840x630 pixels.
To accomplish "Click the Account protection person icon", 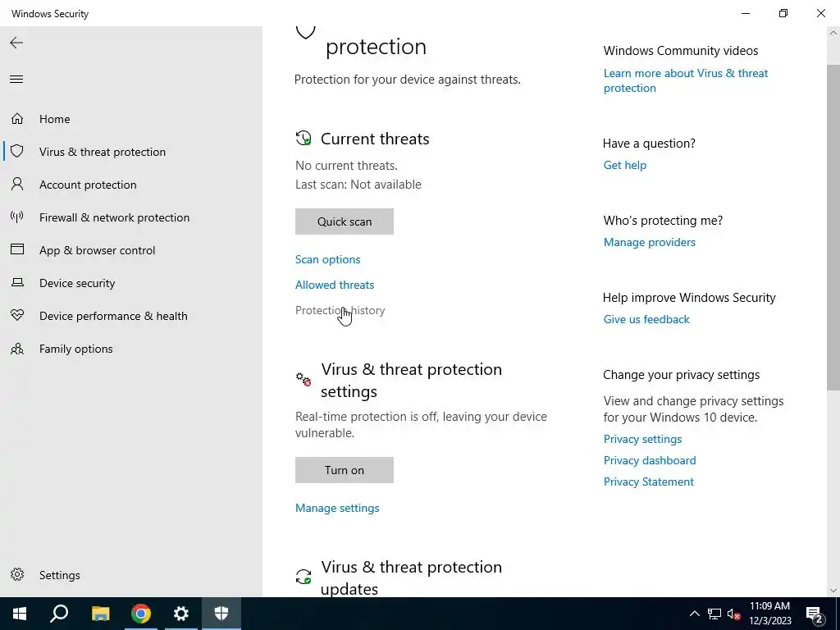I will [x=17, y=185].
